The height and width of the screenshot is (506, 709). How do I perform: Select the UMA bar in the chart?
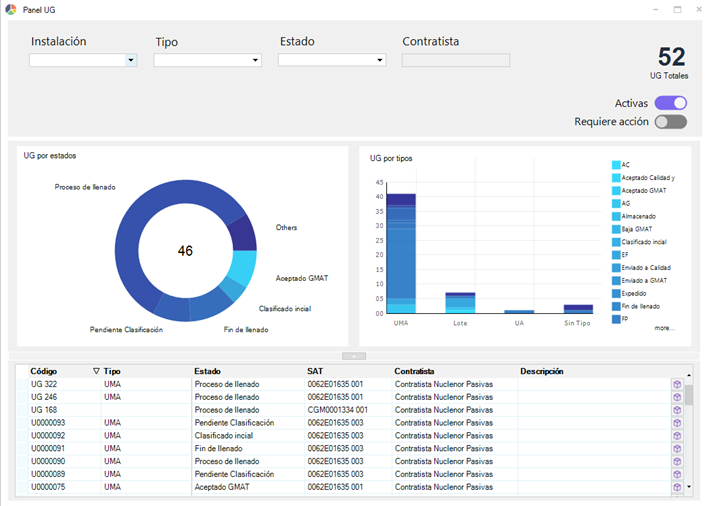401,253
